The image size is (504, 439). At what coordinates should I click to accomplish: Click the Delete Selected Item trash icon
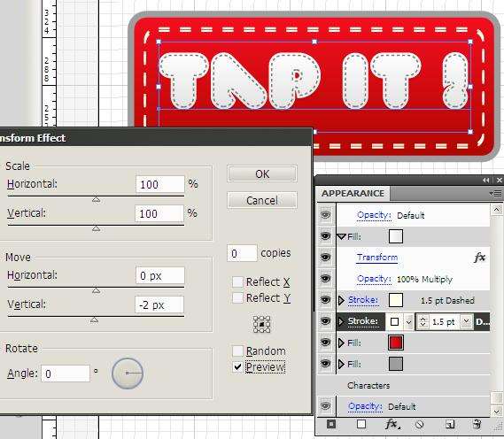click(x=477, y=424)
